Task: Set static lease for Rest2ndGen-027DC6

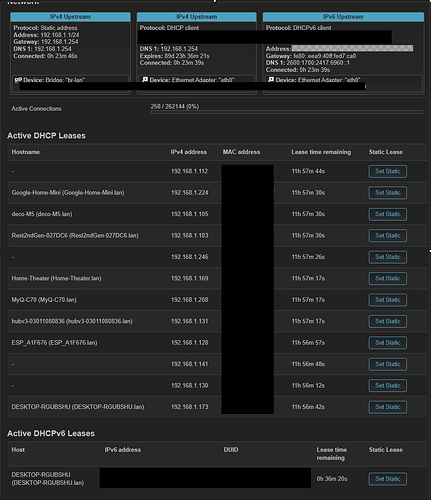Action: coord(388,236)
